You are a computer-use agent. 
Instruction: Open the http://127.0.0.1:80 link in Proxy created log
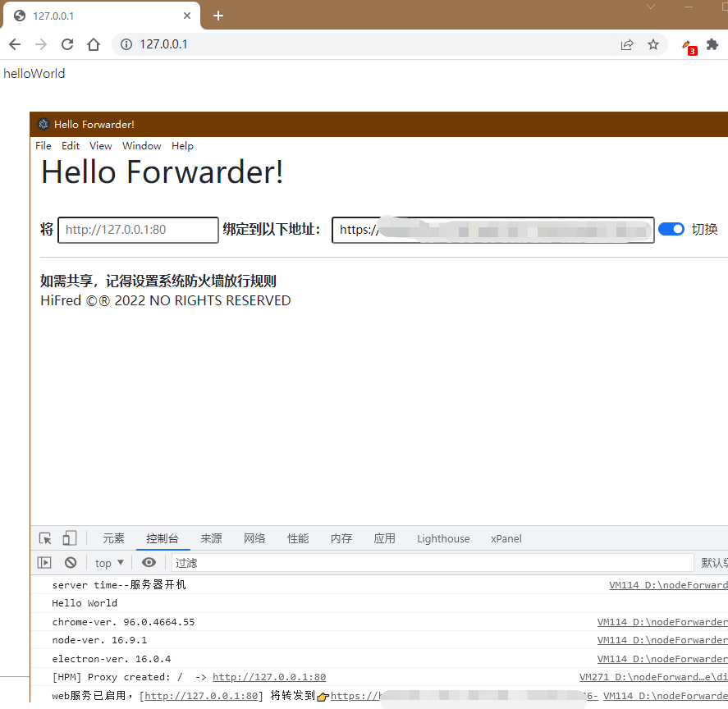coord(269,677)
